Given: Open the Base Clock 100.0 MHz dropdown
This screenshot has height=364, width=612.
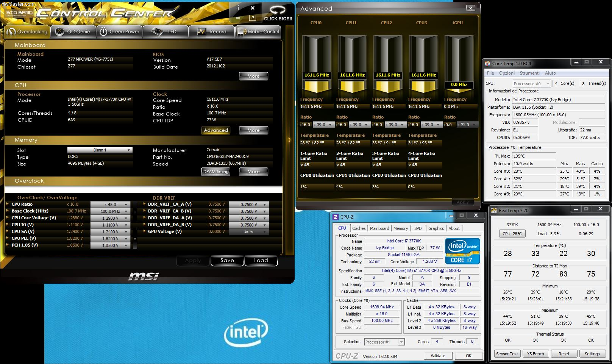Looking at the screenshot, I should click(x=111, y=211).
